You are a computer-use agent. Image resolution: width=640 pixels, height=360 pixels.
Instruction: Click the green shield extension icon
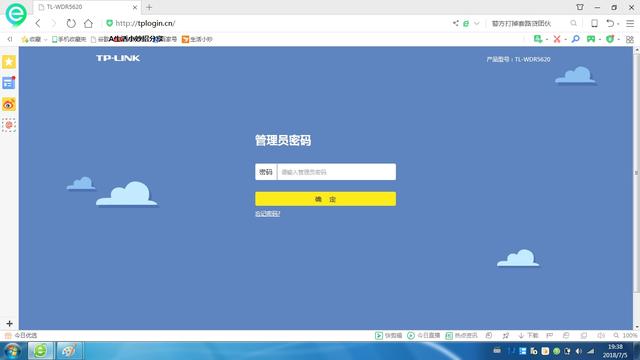[610, 39]
